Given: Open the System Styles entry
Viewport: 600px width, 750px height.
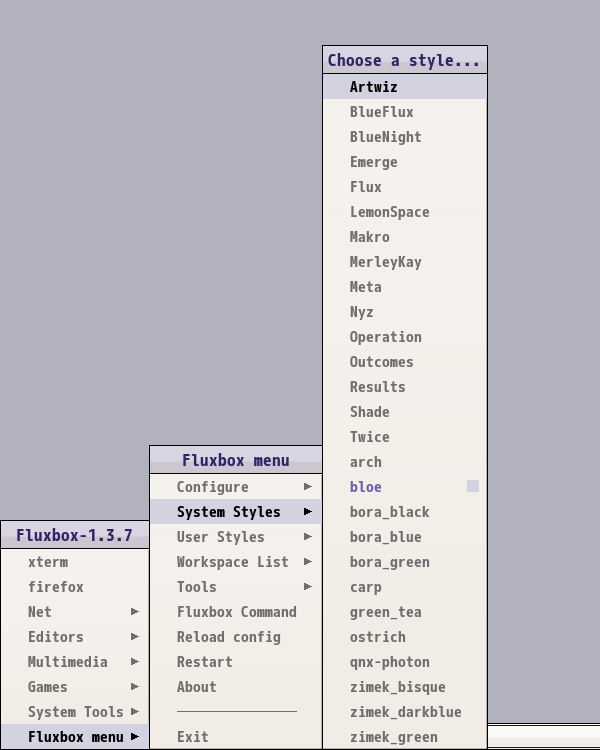Looking at the screenshot, I should [x=235, y=512].
